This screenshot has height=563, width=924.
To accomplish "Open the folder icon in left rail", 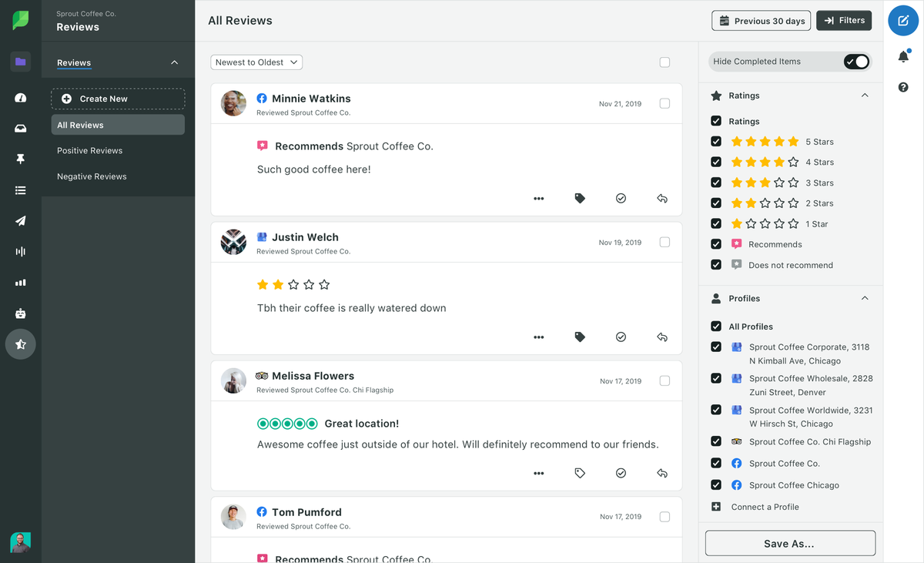I will (21, 62).
